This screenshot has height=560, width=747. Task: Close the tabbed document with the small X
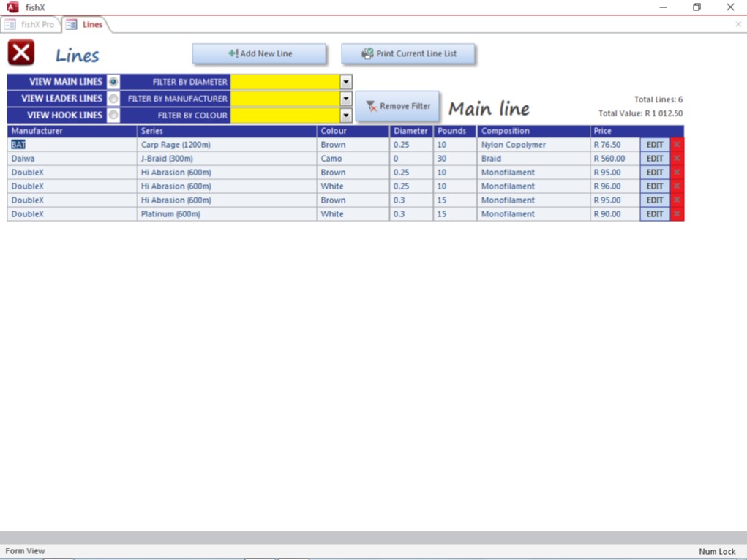737,24
